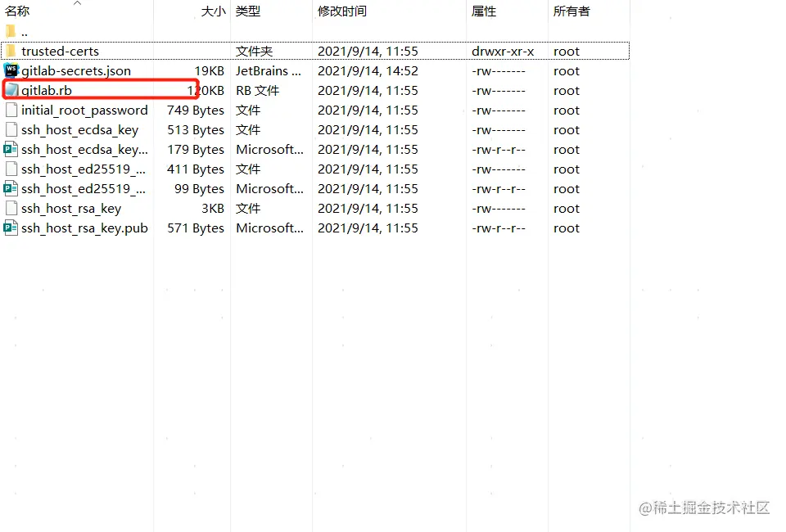
Task: Click the 571 Bytes size cell
Action: [x=196, y=228]
